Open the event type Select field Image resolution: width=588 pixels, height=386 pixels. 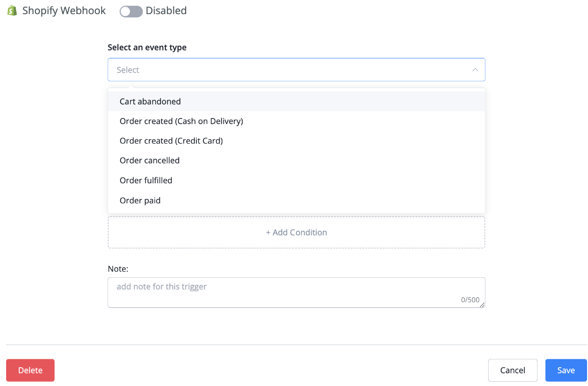tap(296, 70)
